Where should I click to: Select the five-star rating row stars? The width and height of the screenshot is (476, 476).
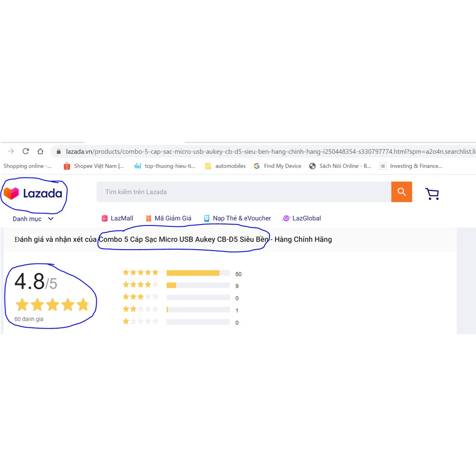click(140, 272)
